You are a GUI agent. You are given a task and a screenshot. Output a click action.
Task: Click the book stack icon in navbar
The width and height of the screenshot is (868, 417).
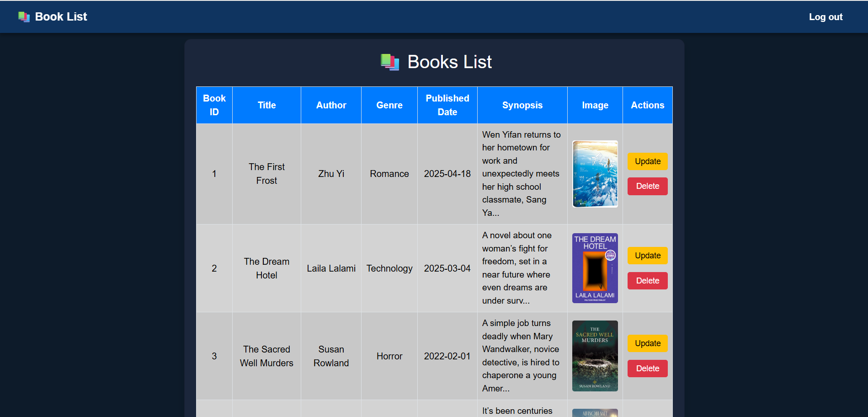24,17
